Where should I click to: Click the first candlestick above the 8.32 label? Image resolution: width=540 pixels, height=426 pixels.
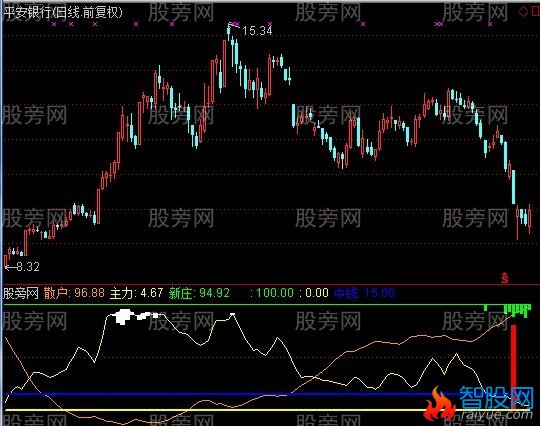6,260
